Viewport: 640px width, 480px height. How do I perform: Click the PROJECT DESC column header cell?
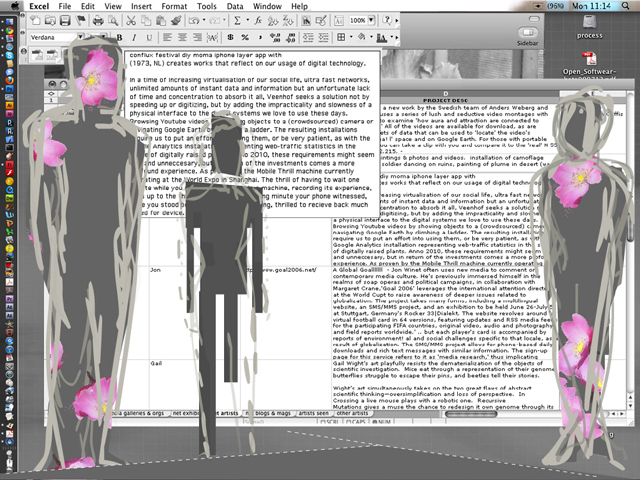pyautogui.click(x=450, y=100)
